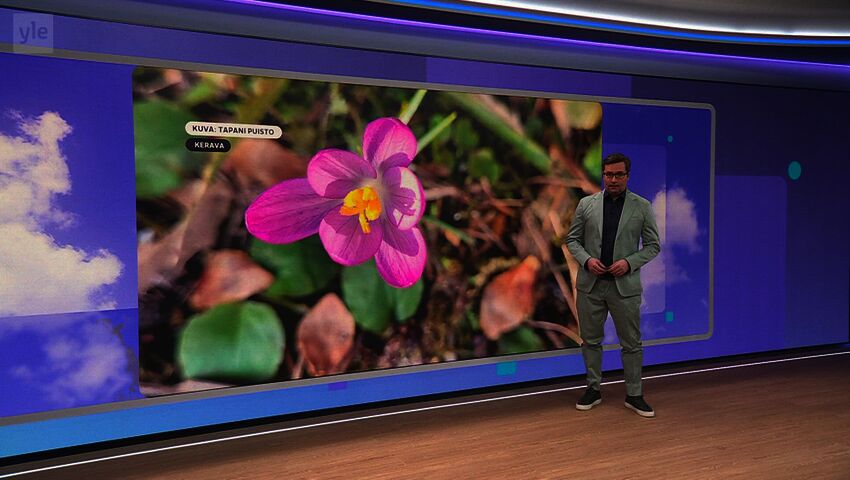Screen dimensions: 850x480
Task: Click the teal rectangle beneath the photo frame
Action: click(x=507, y=368)
